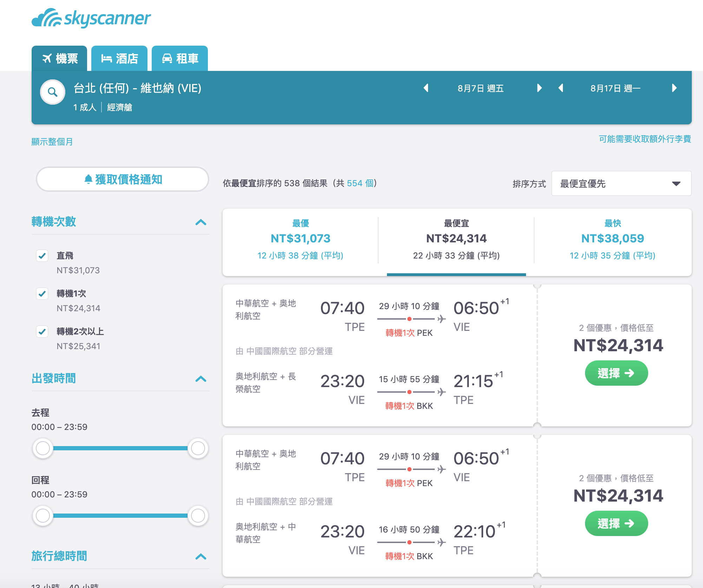
Task: Click 轉機1次 BKK on 16 小時 50 分鐘 leg
Action: pos(409,556)
